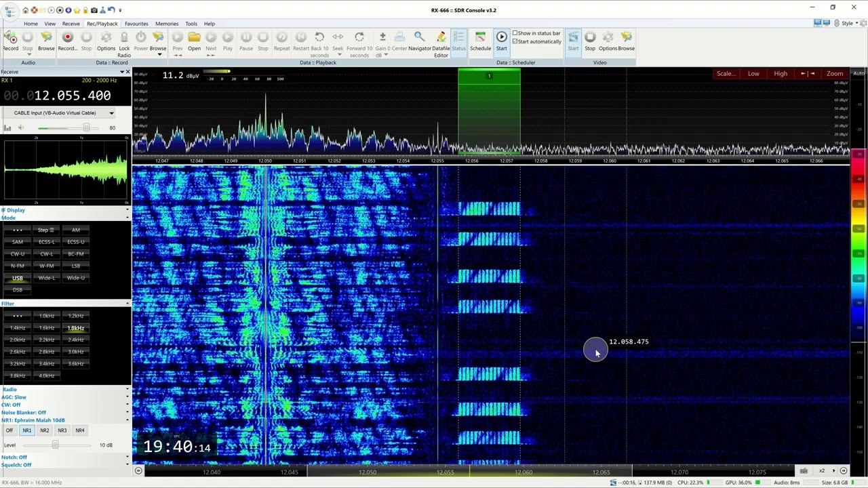The image size is (868, 488).
Task: Start audio recording with the Record icon
Action: [11, 41]
